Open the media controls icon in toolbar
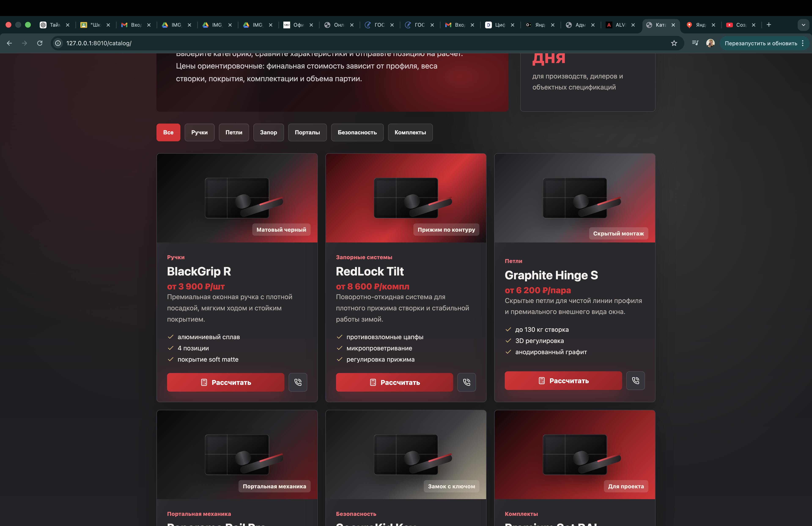This screenshot has width=812, height=526. (x=695, y=43)
